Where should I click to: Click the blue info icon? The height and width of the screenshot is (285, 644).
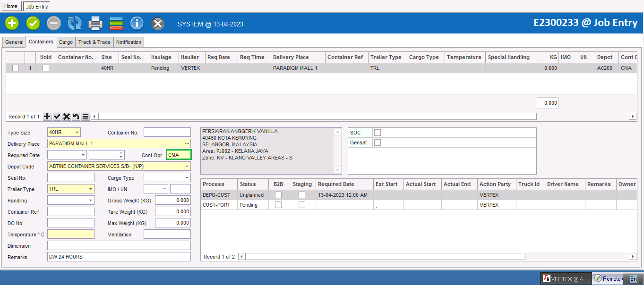point(137,23)
